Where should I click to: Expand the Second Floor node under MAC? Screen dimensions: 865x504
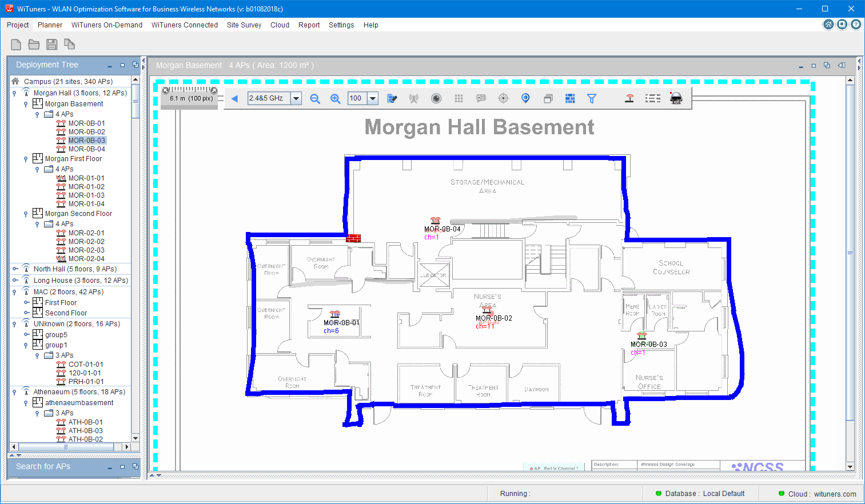coord(26,313)
